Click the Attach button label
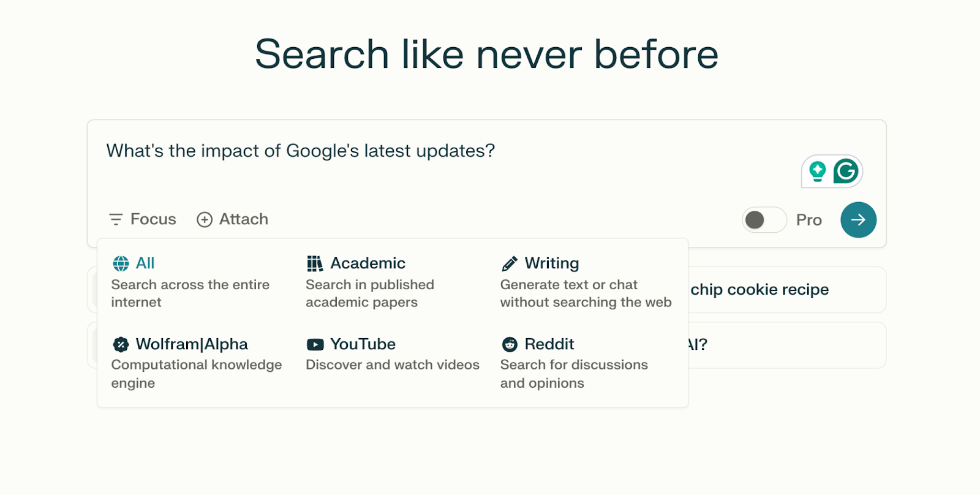The image size is (980, 495). coord(244,219)
